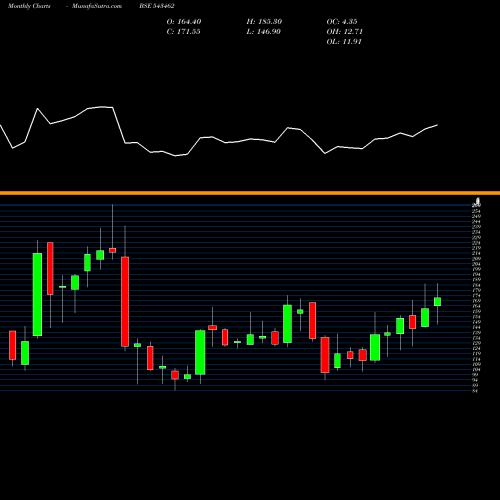
Task: Click the 174 price axis label
Action: [x=476, y=296]
